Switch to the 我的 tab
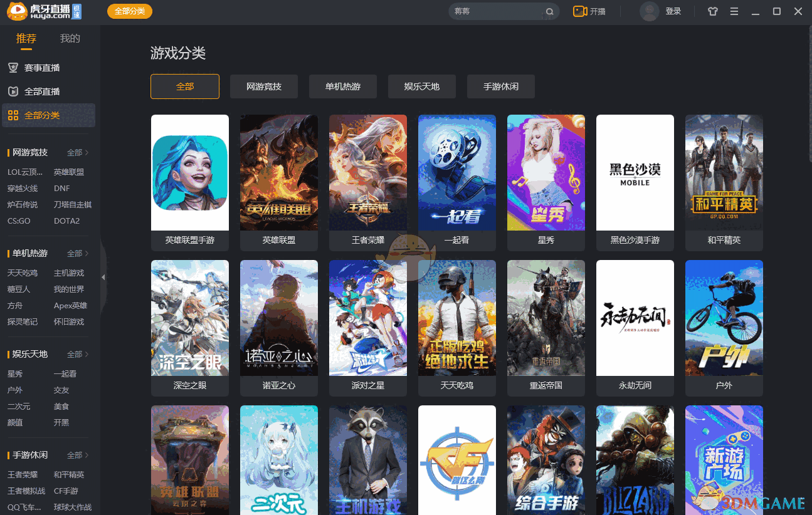The width and height of the screenshot is (812, 515). coord(70,38)
